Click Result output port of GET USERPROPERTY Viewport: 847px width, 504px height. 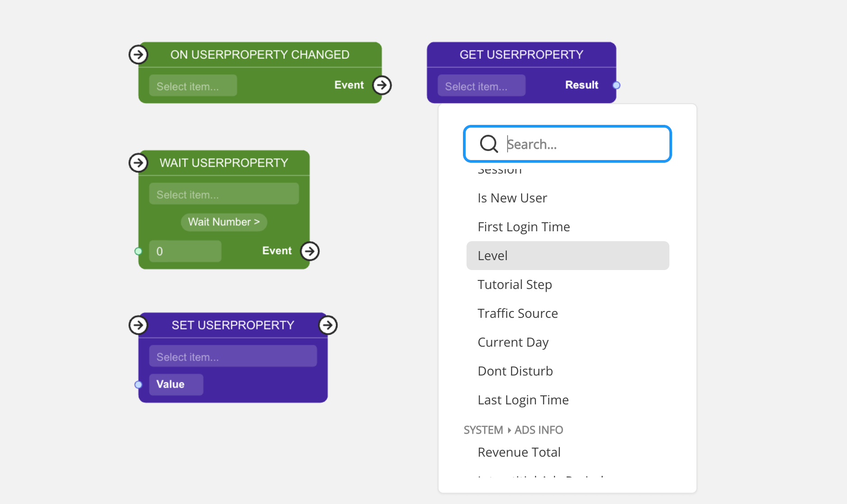pos(616,85)
